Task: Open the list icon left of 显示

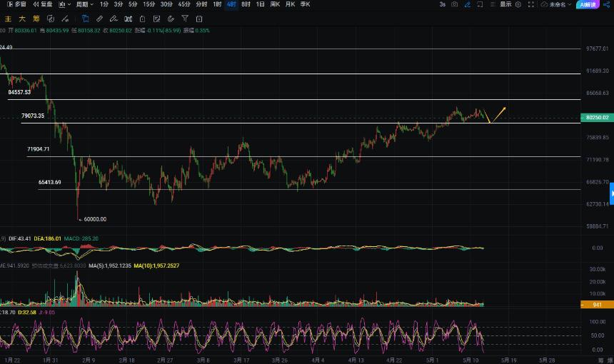Action: 493,4
